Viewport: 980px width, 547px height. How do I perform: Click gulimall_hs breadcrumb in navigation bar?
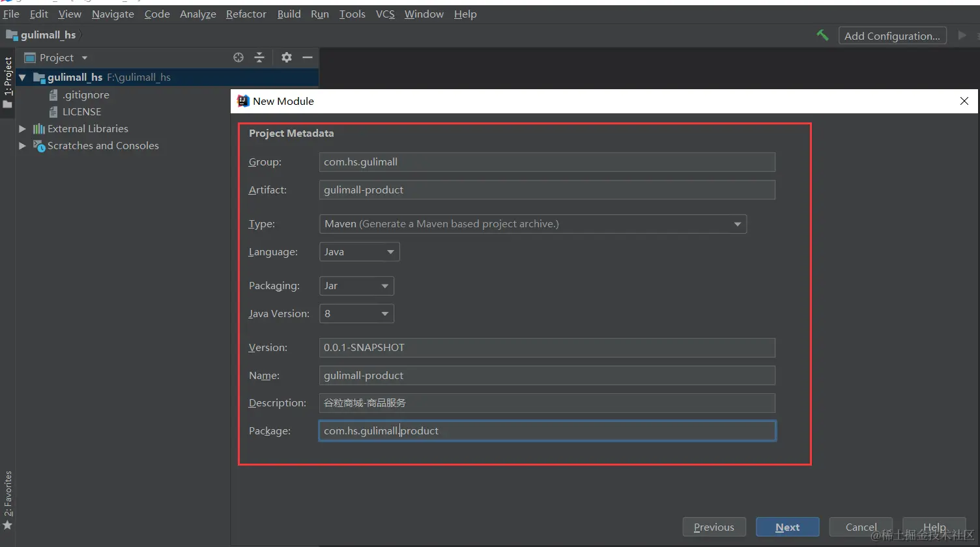(x=48, y=35)
